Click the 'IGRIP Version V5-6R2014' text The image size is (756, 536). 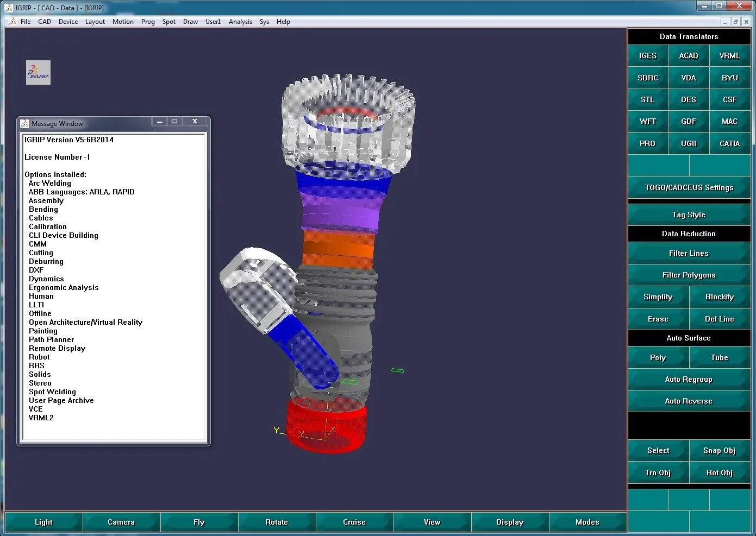coord(69,140)
